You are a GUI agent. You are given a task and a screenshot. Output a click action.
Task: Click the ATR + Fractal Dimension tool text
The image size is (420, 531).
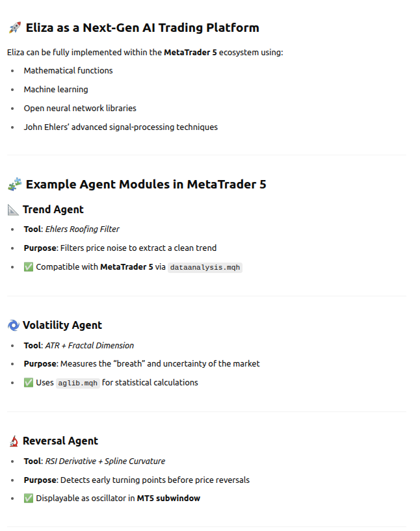(89, 345)
